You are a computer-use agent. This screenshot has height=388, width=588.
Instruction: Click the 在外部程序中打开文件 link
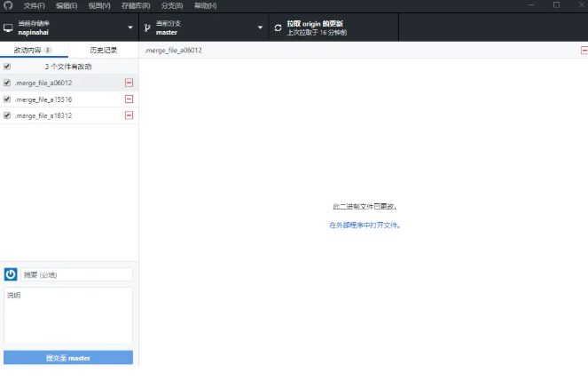click(x=365, y=226)
